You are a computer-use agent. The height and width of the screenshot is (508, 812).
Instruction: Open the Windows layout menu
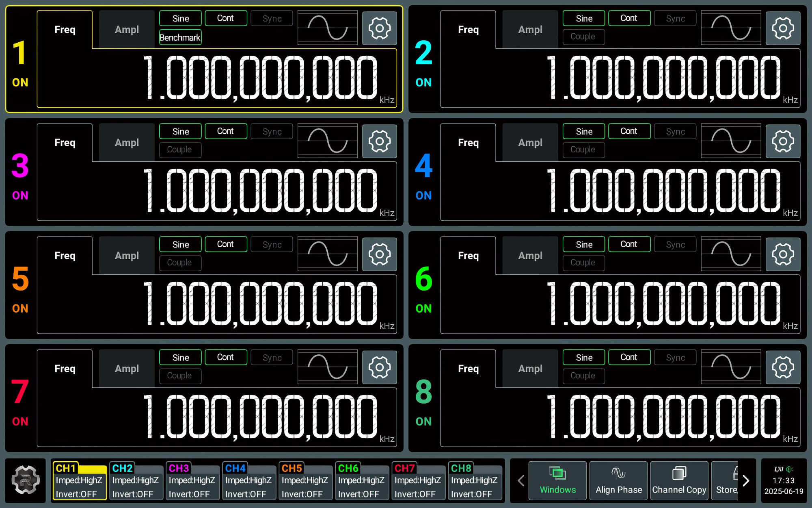pyautogui.click(x=557, y=480)
